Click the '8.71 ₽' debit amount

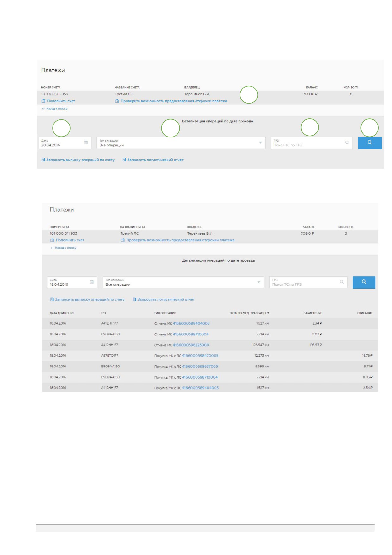click(x=368, y=367)
